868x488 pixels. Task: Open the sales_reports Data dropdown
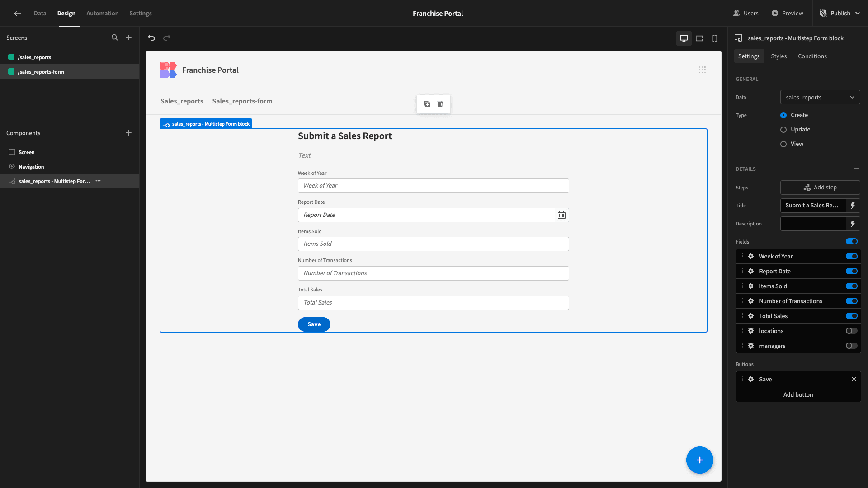(820, 97)
